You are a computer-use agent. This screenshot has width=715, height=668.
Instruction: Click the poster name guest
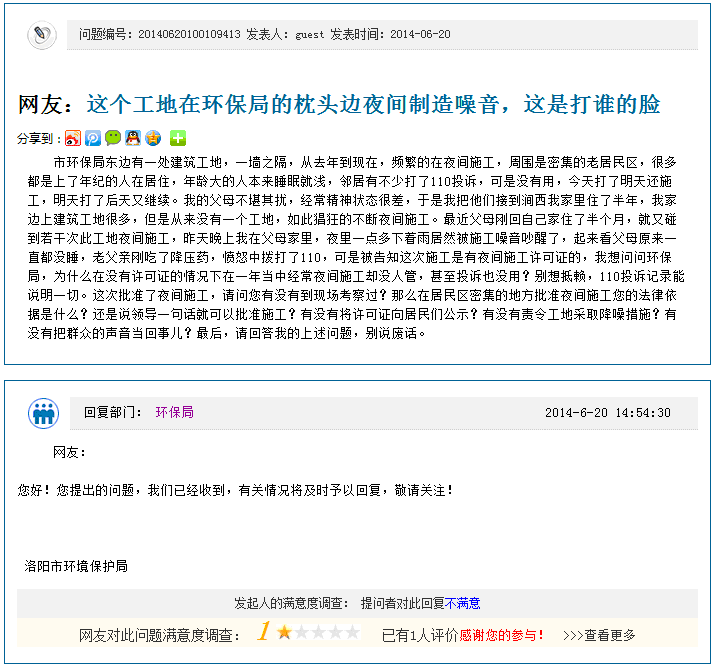[x=310, y=34]
